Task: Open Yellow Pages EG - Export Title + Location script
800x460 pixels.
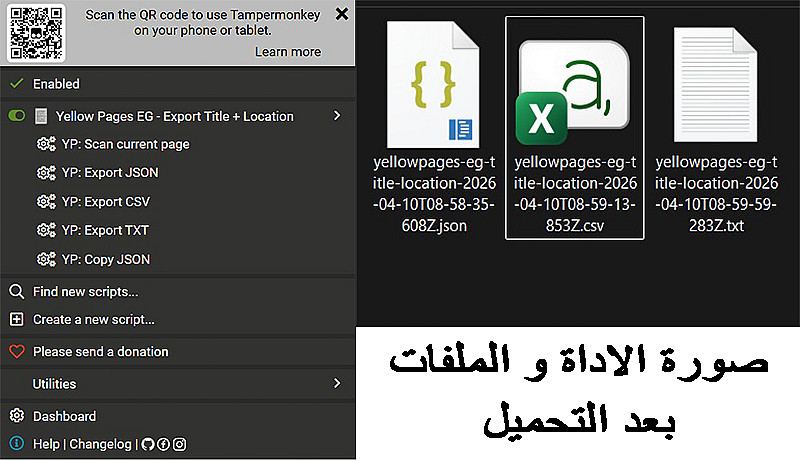Action: pyautogui.click(x=174, y=116)
